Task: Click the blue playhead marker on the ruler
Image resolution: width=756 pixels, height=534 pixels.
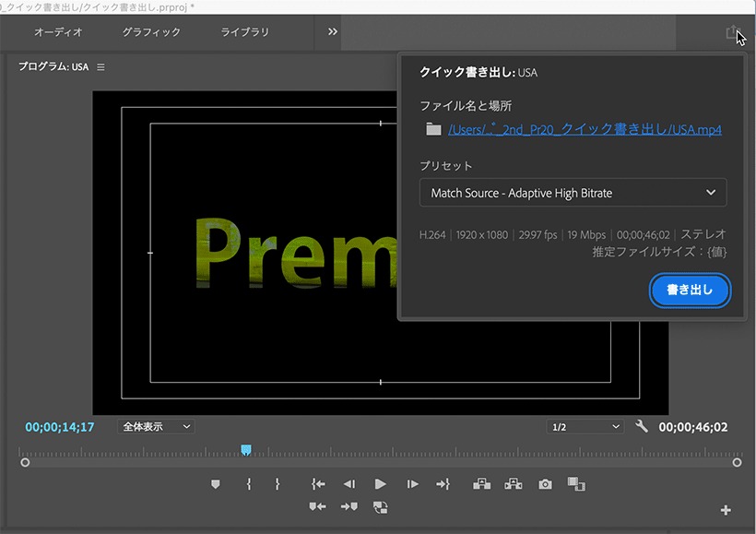Action: click(x=246, y=450)
